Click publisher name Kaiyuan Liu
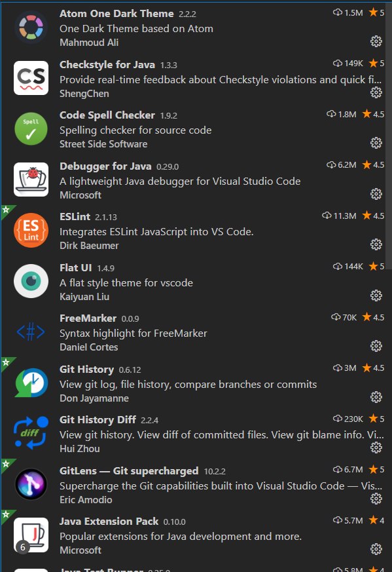The height and width of the screenshot is (572, 392). 84,297
